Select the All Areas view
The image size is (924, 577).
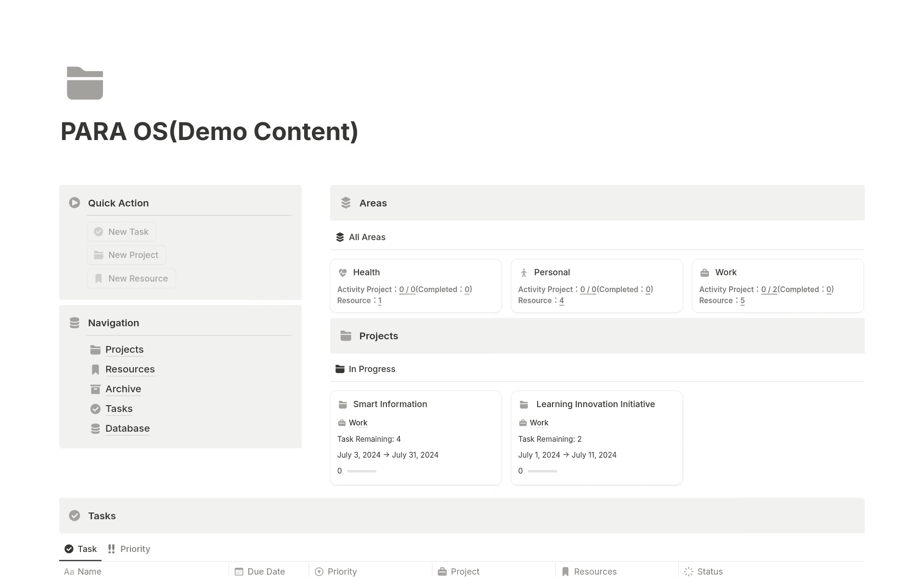(x=367, y=237)
